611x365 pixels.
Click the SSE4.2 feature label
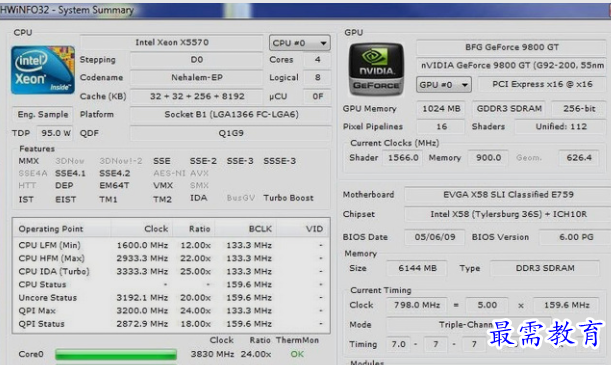point(115,173)
